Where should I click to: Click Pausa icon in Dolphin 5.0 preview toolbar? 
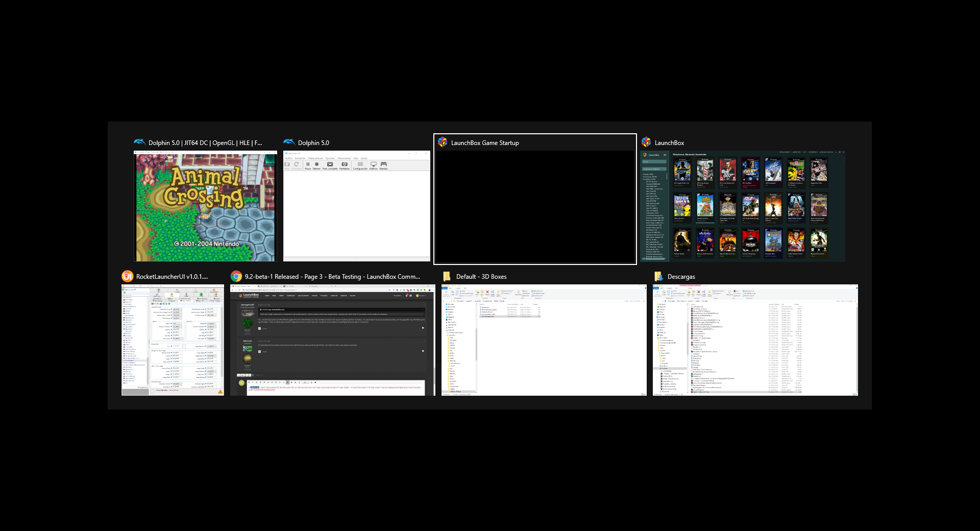(x=308, y=164)
